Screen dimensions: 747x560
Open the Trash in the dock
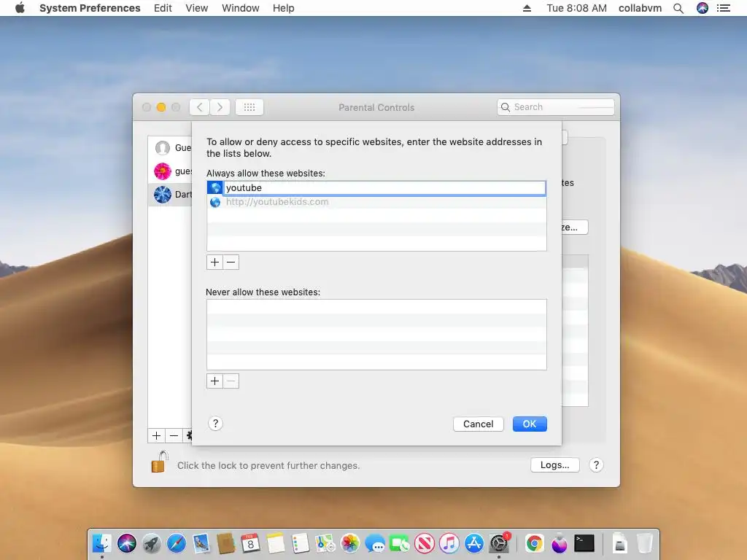point(645,543)
